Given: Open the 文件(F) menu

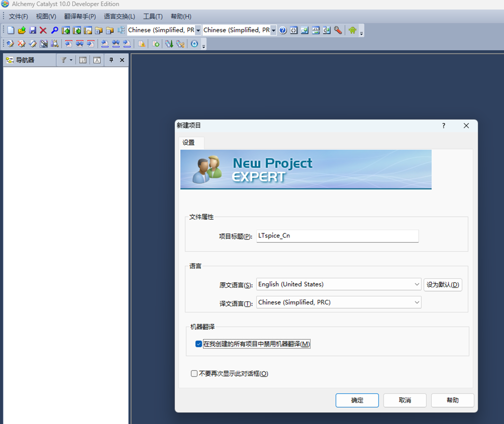Looking at the screenshot, I should [x=18, y=17].
